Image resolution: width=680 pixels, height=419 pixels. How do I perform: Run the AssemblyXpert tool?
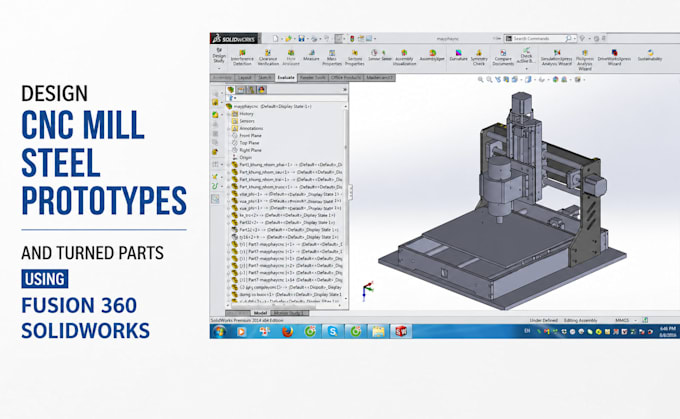tap(432, 55)
